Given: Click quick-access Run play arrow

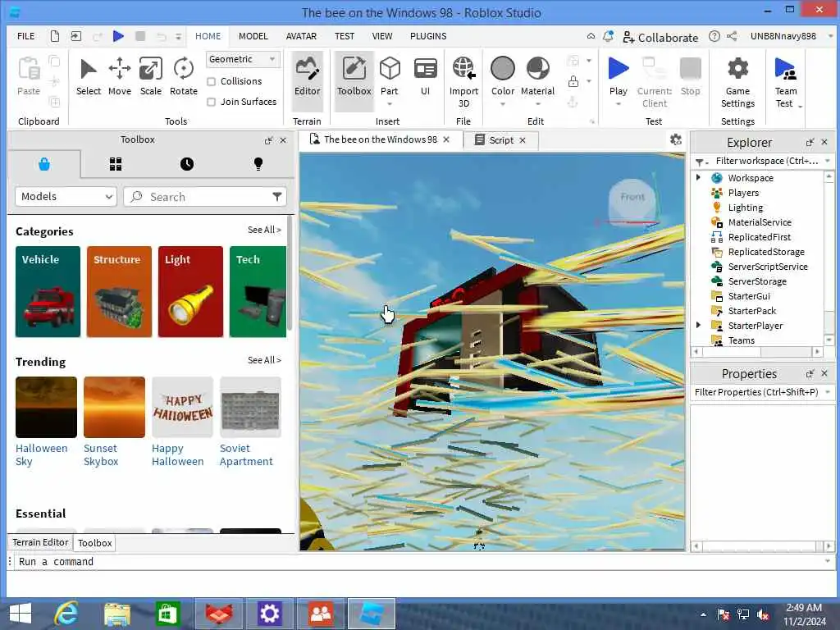Looking at the screenshot, I should point(118,36).
